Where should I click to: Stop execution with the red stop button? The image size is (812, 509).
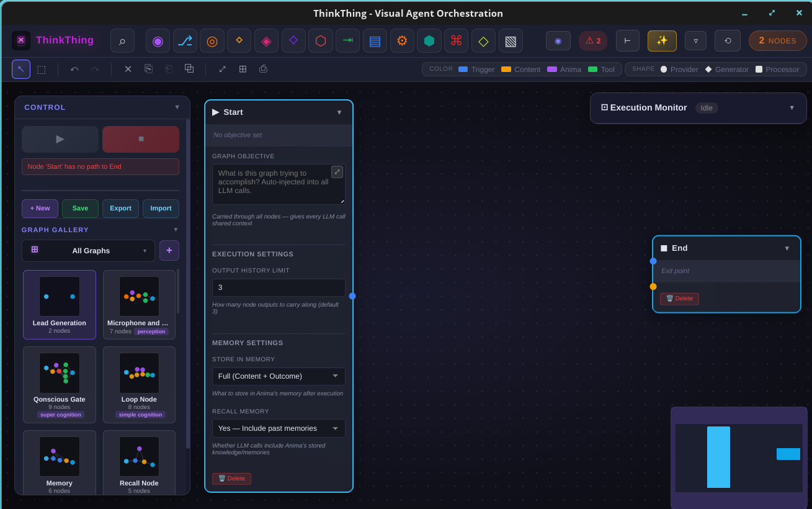click(141, 139)
